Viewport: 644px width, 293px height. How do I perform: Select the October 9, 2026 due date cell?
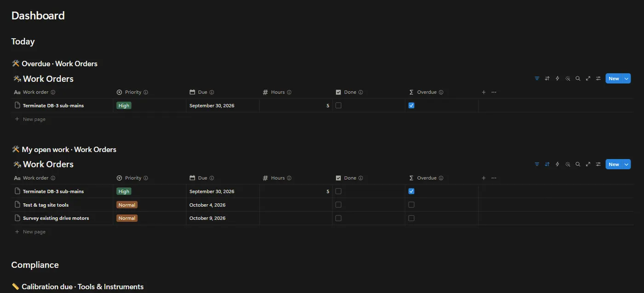tap(223, 218)
